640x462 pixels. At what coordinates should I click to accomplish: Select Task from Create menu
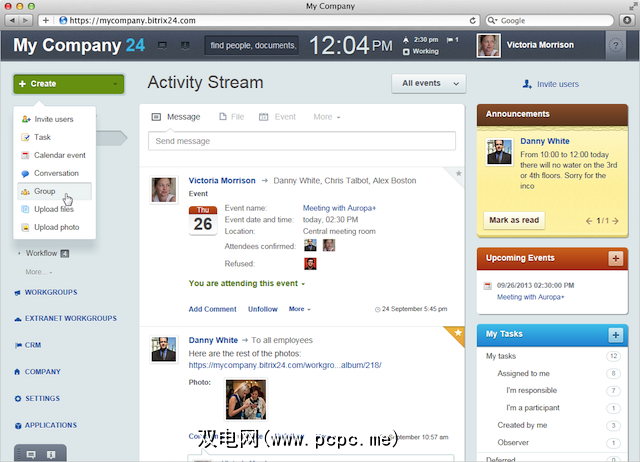click(x=42, y=137)
